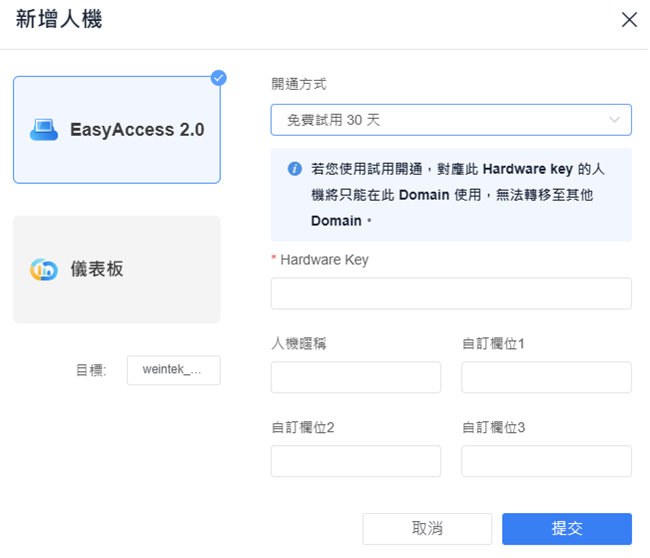Click the blue checkmark badge on the EasyAccess card

[218, 78]
